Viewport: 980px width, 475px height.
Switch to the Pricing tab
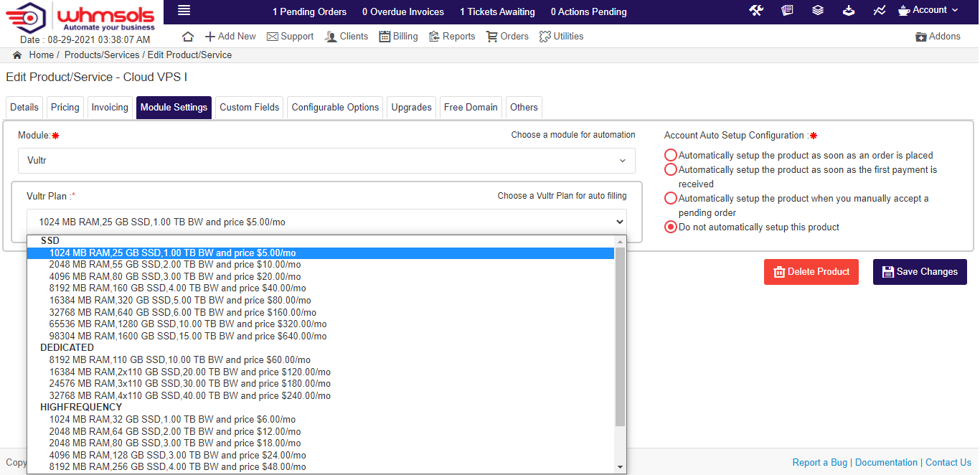coord(65,108)
